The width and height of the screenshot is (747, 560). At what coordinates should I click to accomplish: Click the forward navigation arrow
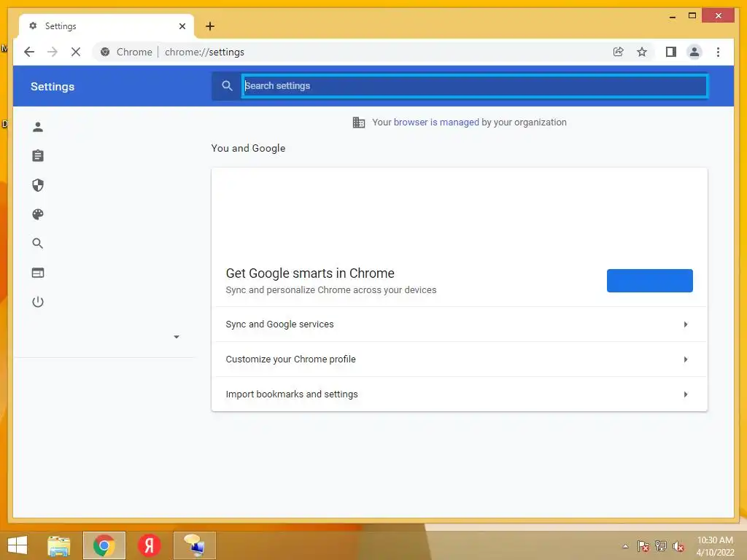[x=53, y=52]
